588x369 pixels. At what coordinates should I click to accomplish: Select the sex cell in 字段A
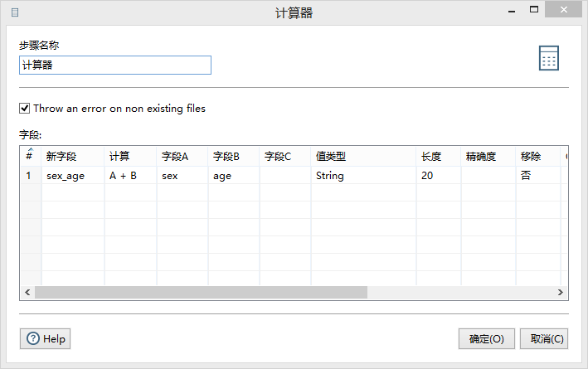pos(182,175)
